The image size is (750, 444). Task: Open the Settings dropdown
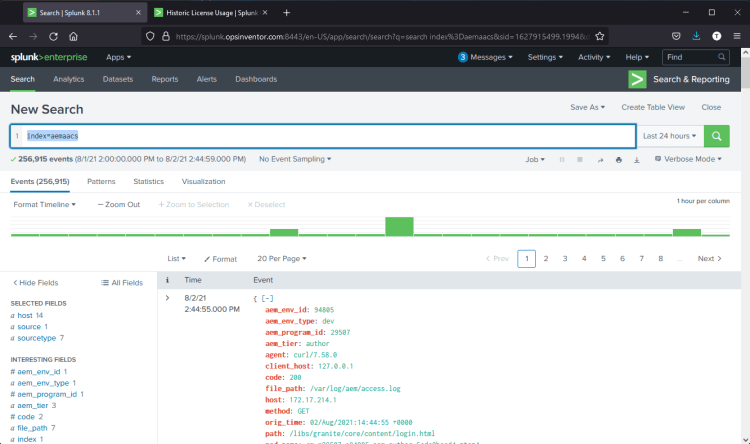(x=545, y=57)
